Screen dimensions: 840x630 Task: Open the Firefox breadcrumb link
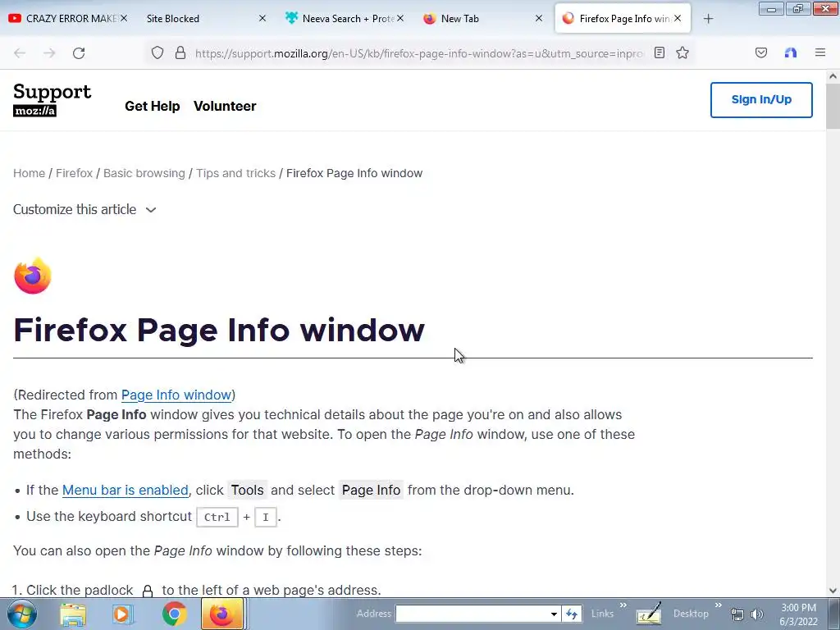coord(74,173)
